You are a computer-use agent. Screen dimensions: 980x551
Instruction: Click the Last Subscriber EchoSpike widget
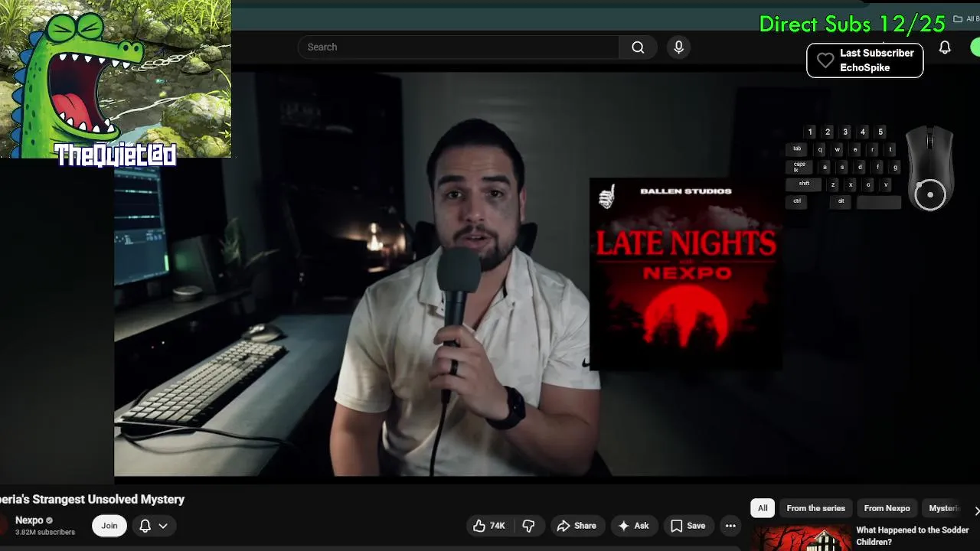click(864, 60)
